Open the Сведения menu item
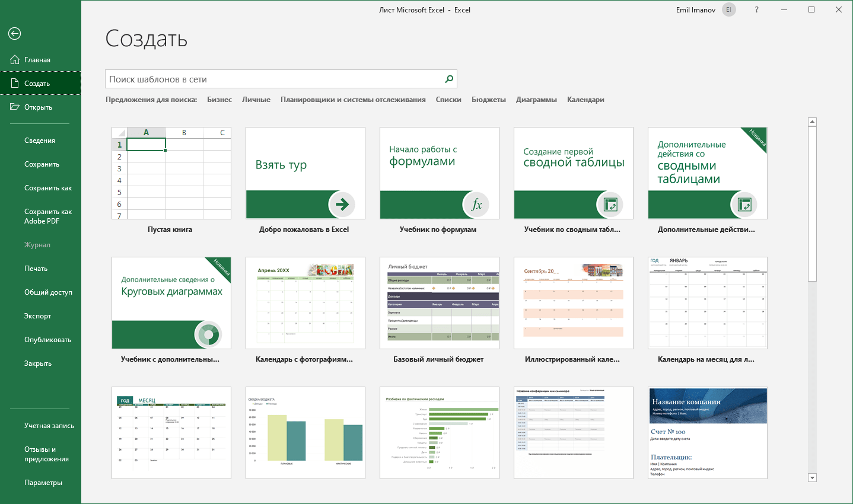The image size is (853, 504). [x=40, y=141]
